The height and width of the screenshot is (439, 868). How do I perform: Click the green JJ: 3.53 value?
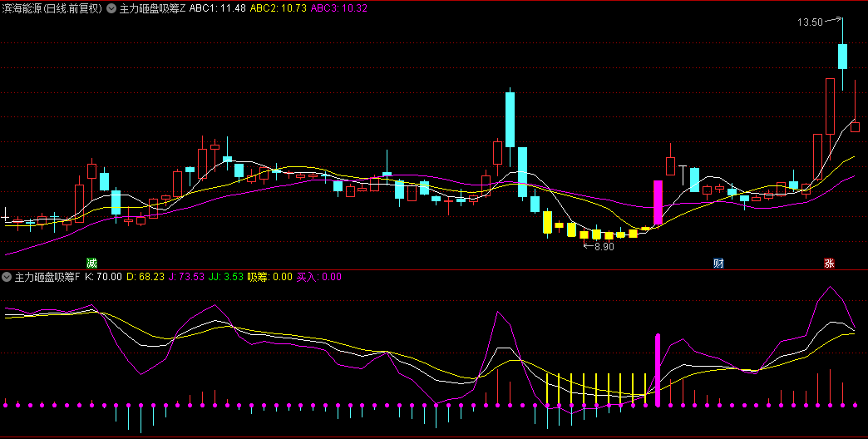226,277
